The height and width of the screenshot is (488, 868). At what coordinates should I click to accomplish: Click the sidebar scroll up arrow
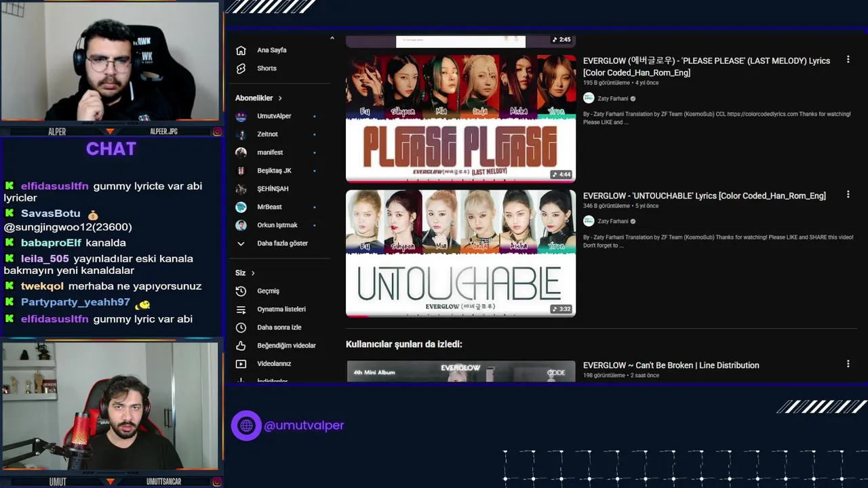(332, 39)
